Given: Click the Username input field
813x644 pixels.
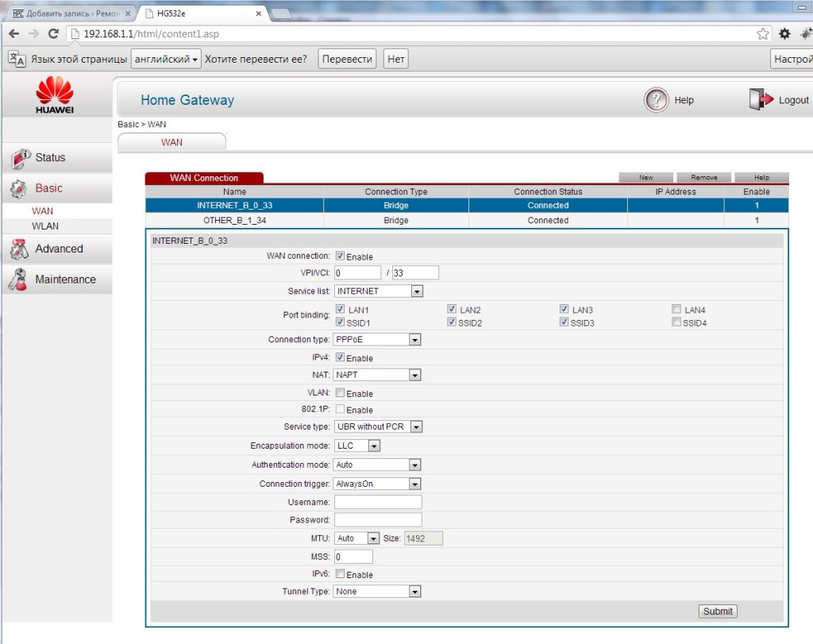Looking at the screenshot, I should [x=378, y=502].
